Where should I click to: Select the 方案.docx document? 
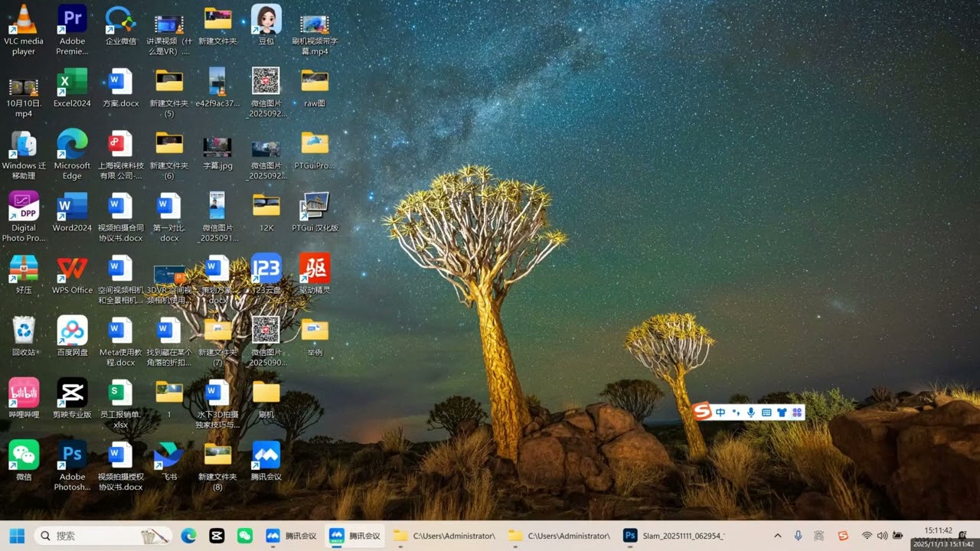coord(120,87)
